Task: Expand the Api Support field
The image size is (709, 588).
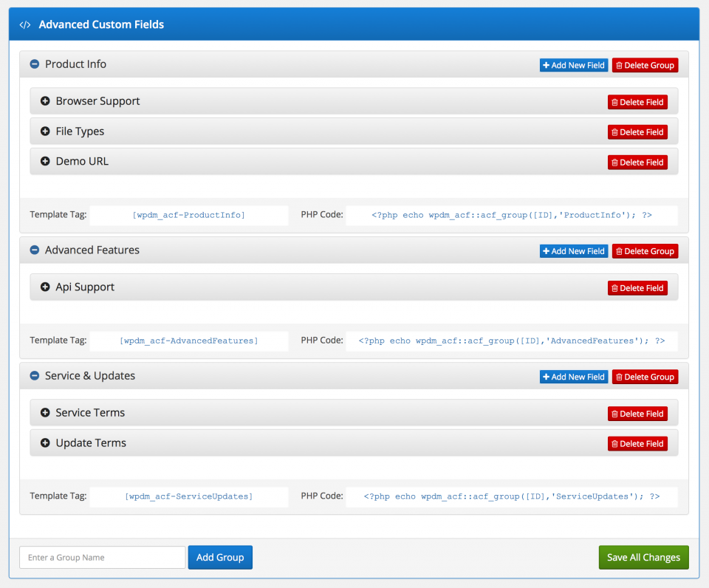Action: pyautogui.click(x=45, y=287)
